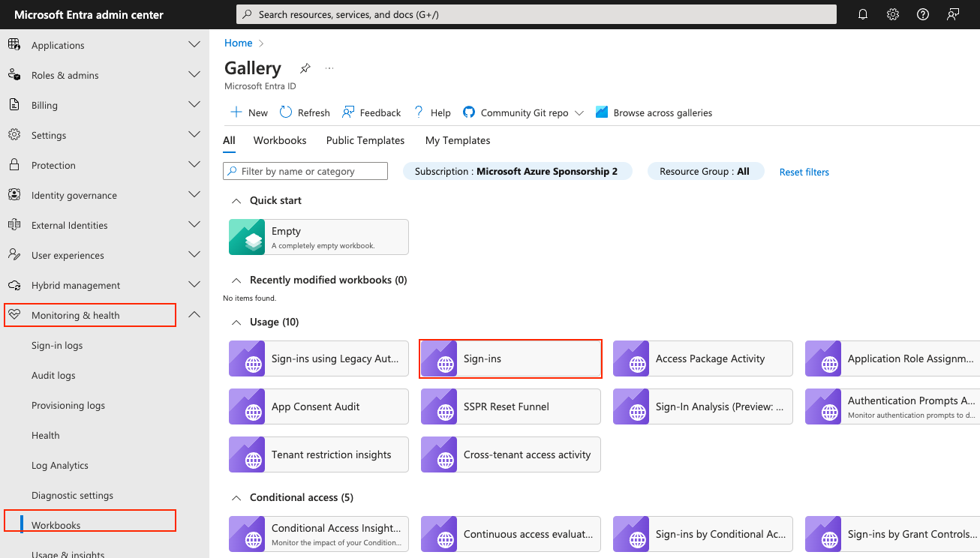Click the Feedback smiley icon in the toolbar

pos(347,112)
